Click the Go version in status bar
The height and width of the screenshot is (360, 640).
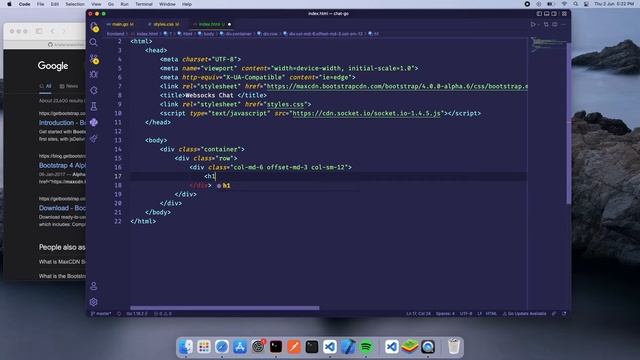point(137,314)
